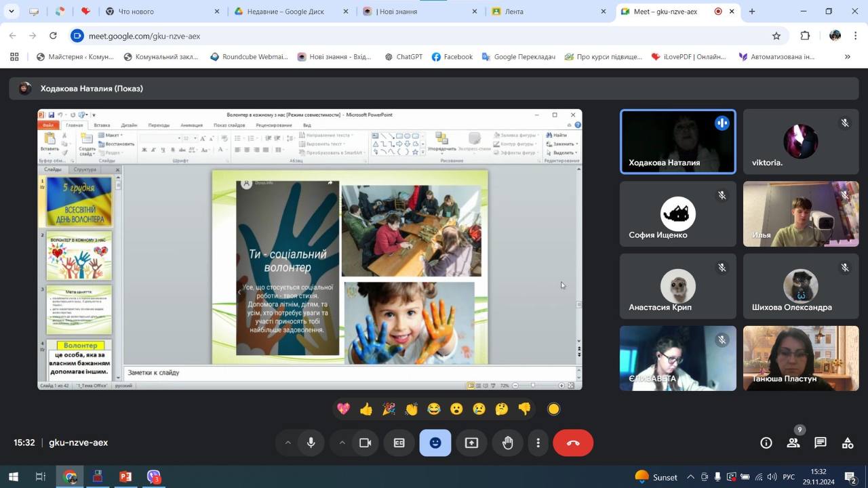Send the thumbs up reaction

(366, 409)
